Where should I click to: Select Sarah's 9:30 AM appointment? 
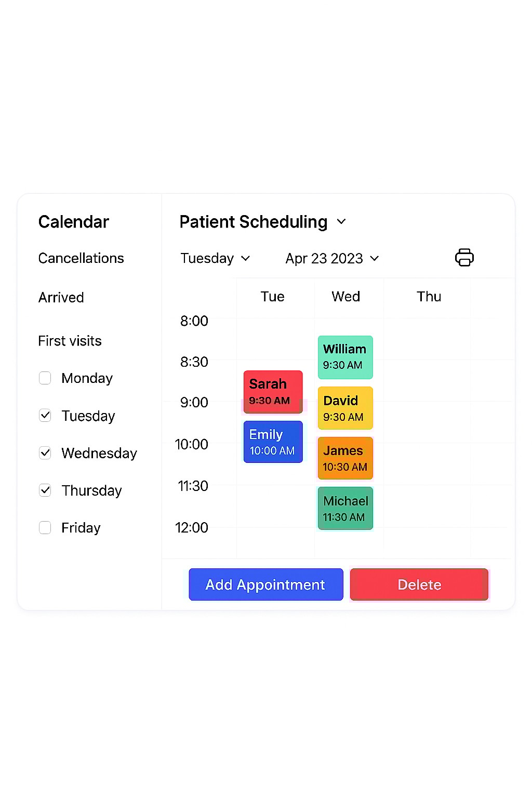click(x=273, y=391)
